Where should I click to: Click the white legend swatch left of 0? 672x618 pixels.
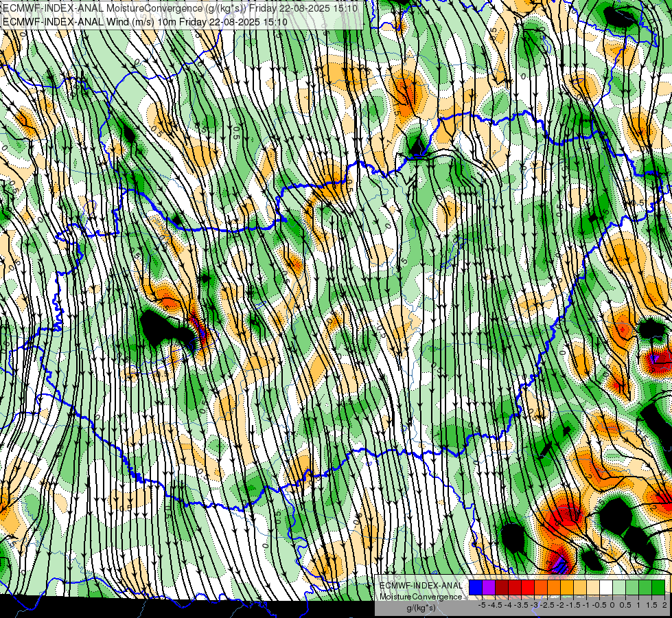[606, 588]
